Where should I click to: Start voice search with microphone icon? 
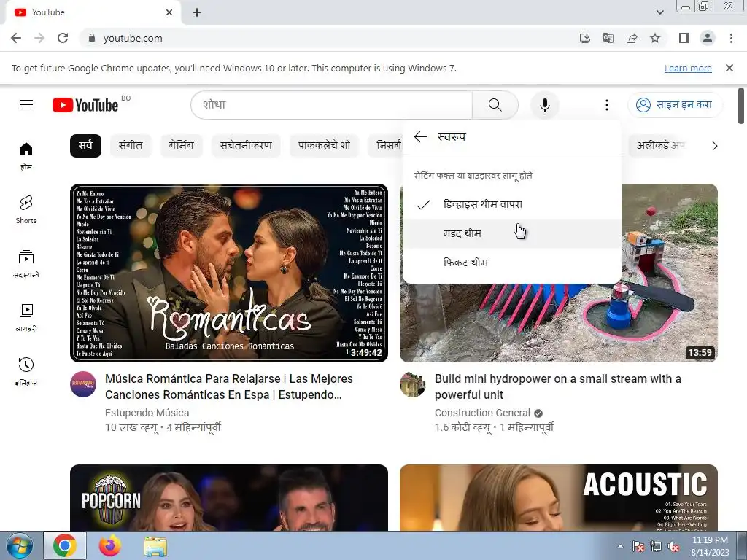tap(544, 105)
